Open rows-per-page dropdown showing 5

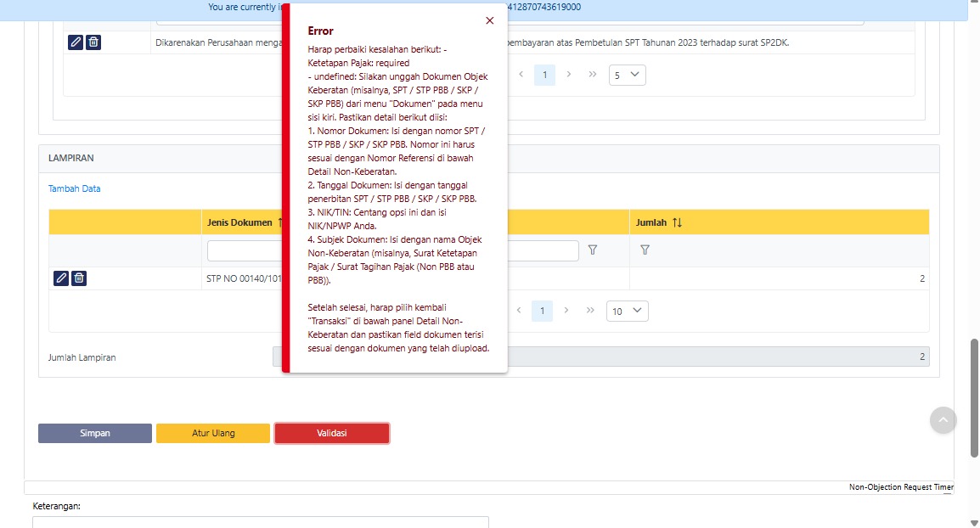pos(627,75)
